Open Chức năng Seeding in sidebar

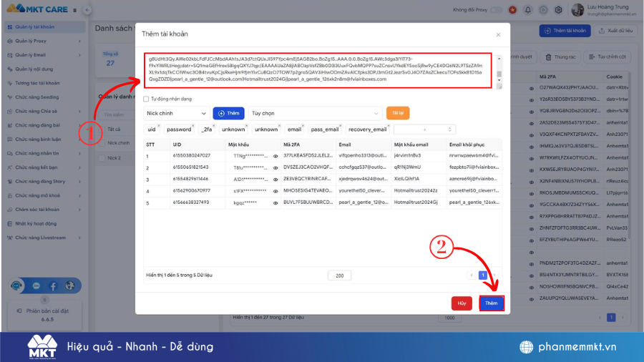tap(45, 97)
